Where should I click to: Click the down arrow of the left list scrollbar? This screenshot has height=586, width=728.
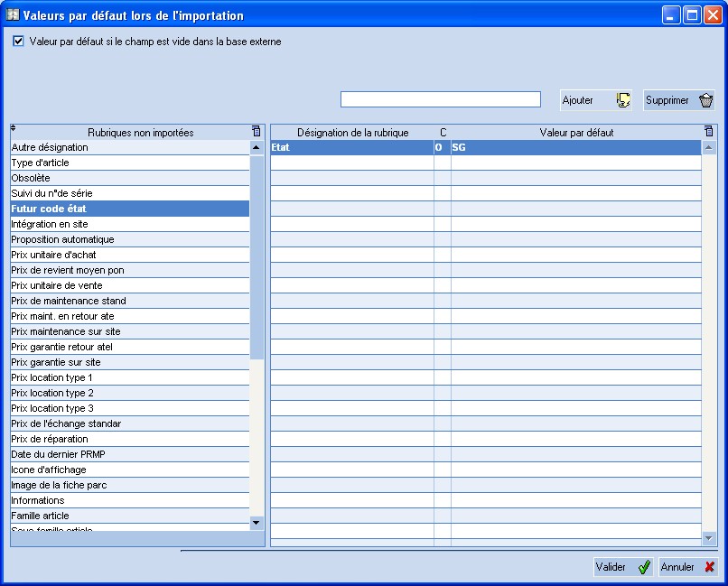point(256,522)
